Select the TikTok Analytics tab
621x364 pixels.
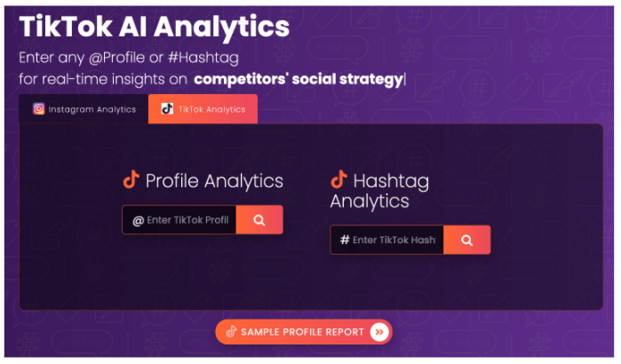(x=203, y=109)
